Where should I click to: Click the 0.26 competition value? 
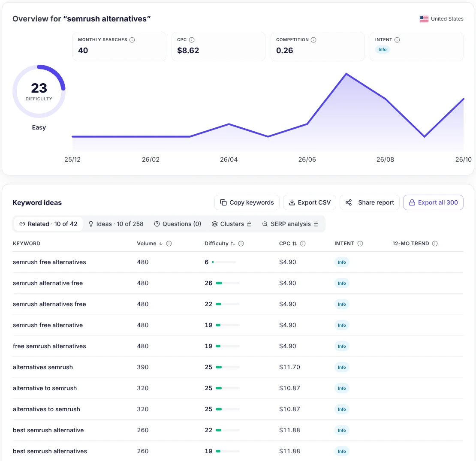[x=285, y=50]
